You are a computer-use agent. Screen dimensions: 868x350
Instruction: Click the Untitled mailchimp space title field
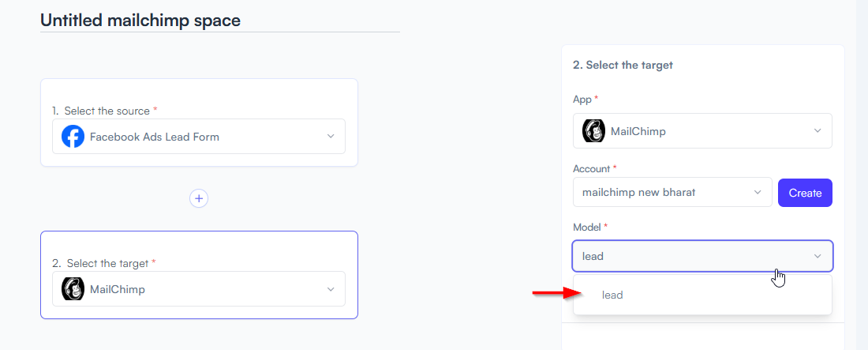pyautogui.click(x=220, y=21)
